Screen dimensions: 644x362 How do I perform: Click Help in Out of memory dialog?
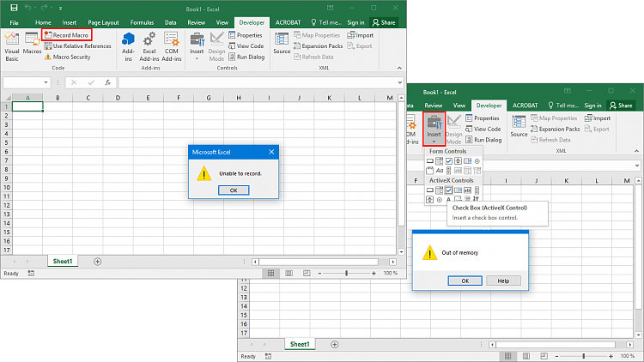[x=503, y=281]
